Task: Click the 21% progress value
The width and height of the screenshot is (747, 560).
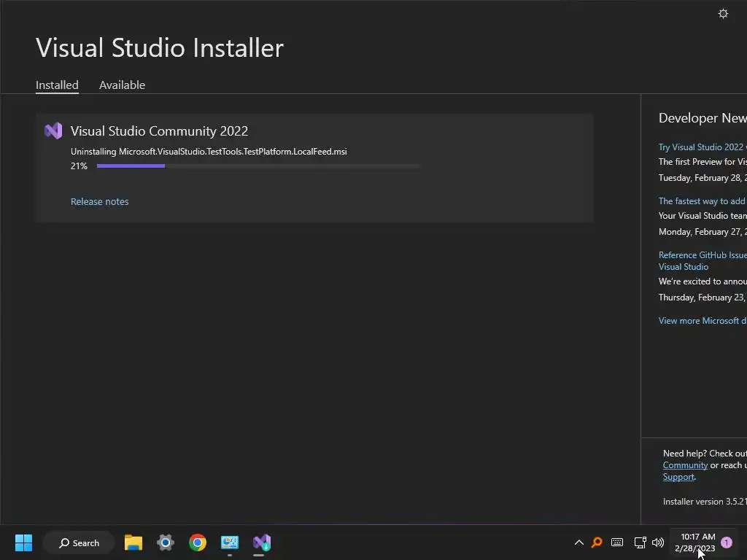Action: coord(79,166)
